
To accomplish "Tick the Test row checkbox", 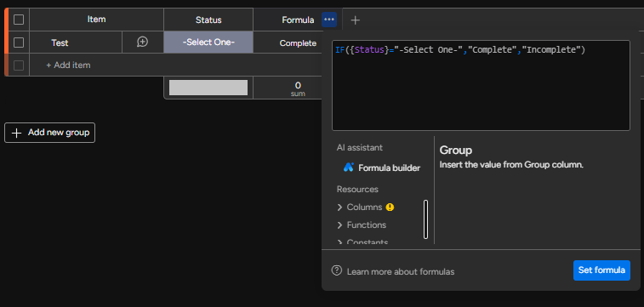I will click(19, 43).
